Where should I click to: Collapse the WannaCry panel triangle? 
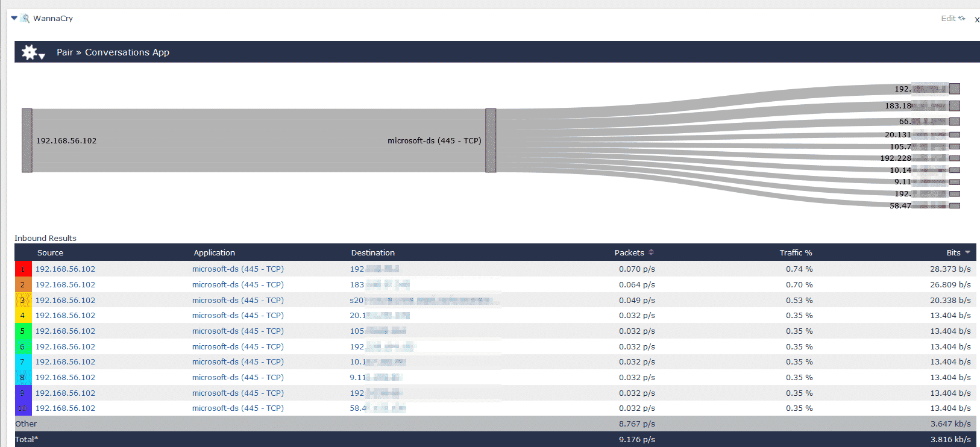pos(14,18)
